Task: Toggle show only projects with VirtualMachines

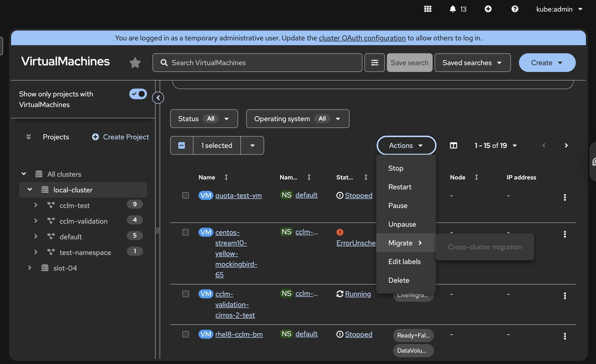Action: [138, 94]
